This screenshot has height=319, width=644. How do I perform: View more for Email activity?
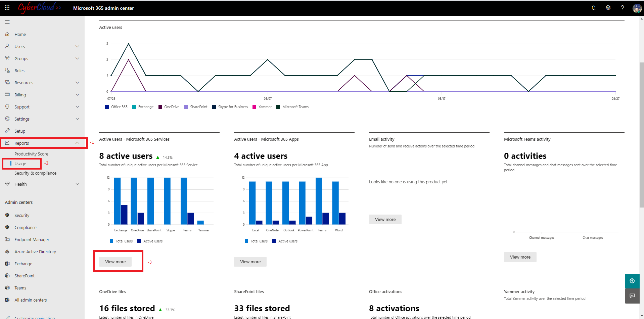[x=385, y=220]
